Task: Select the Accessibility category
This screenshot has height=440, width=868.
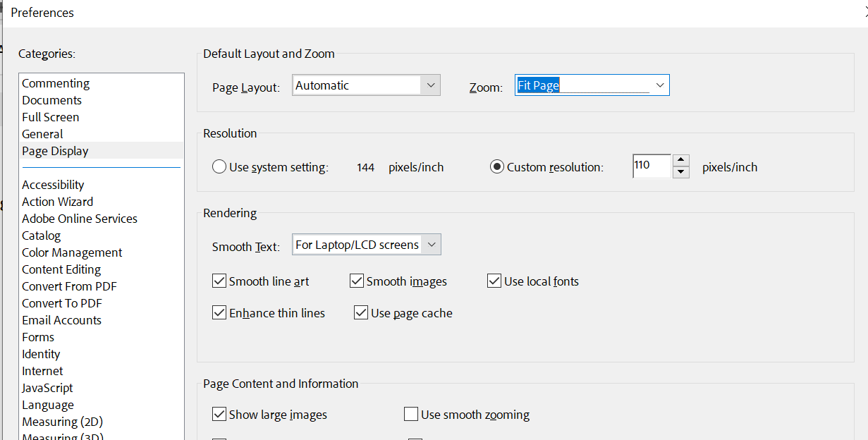Action: pos(53,184)
